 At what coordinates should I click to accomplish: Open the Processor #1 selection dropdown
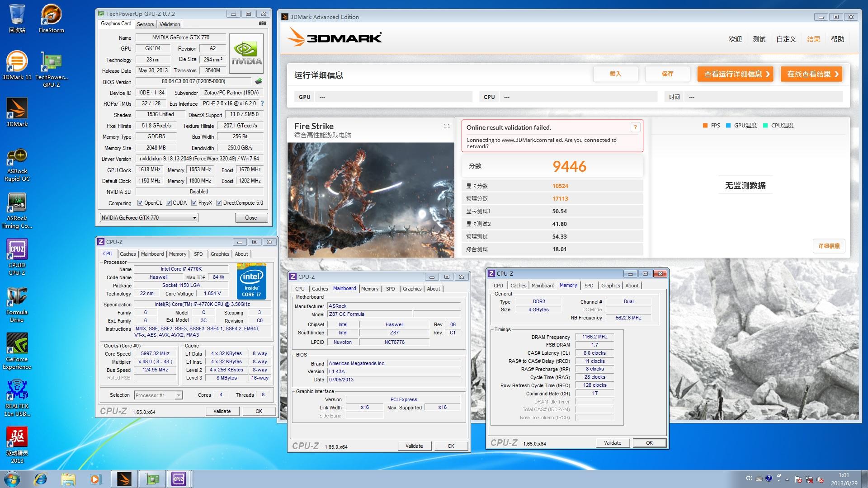coord(158,395)
